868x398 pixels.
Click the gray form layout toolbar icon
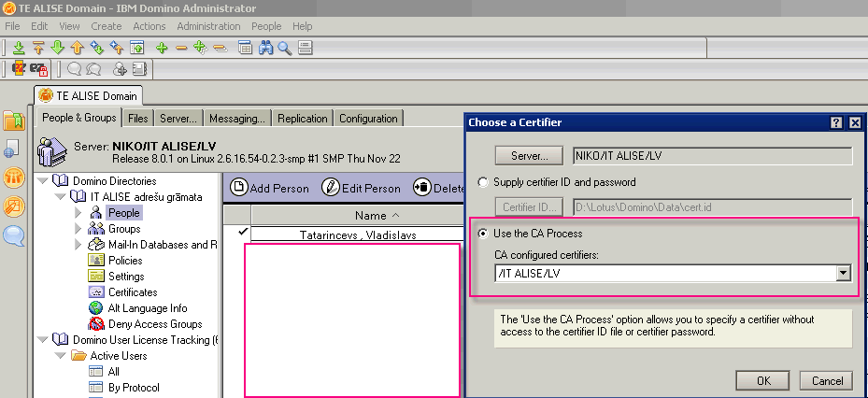(x=306, y=48)
